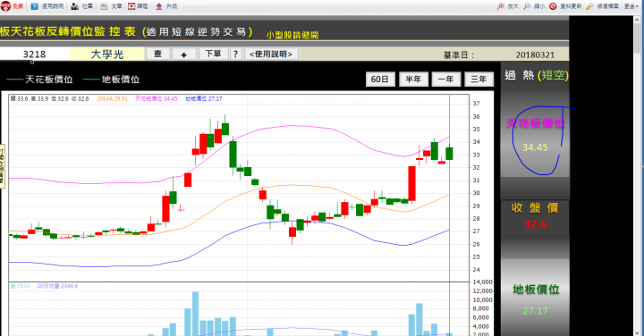The height and width of the screenshot is (336, 644).
Task: Open the 文章 articles icon
Action: (x=105, y=6)
